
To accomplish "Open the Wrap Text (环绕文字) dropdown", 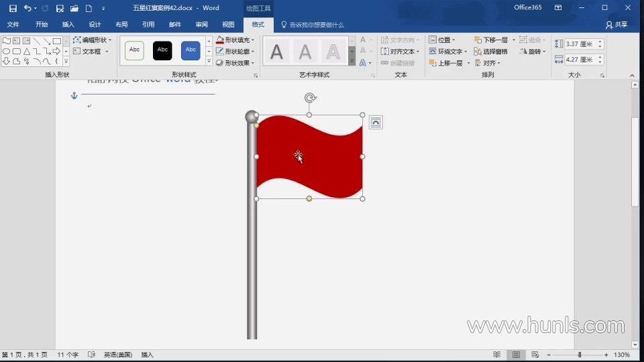I will (447, 52).
